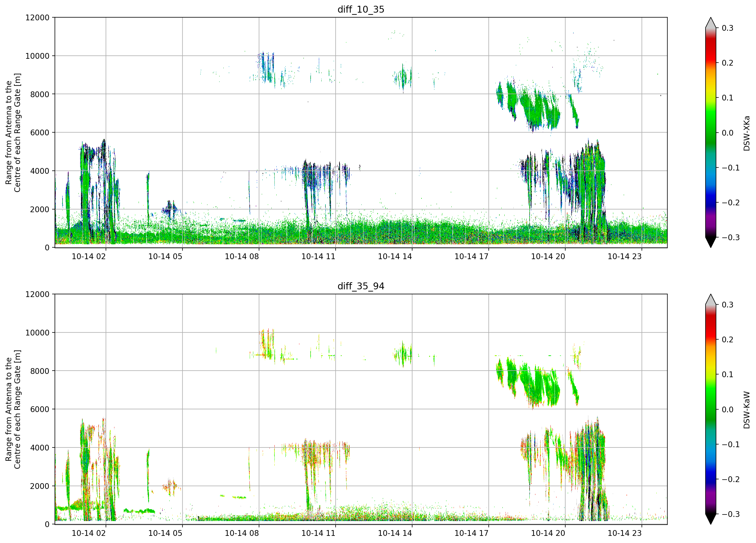This screenshot has height=543, width=756.
Task: Click the 0 y-tick of diff_35_94 plot
Action: (47, 525)
